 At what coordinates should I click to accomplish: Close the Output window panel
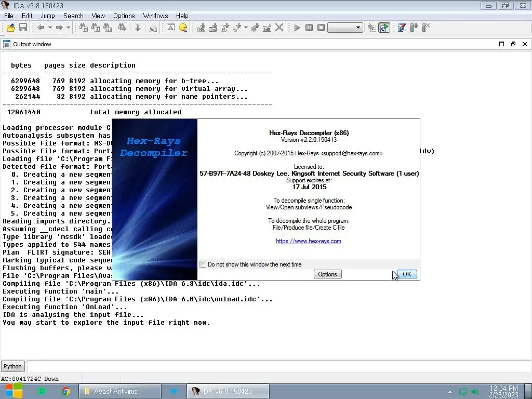pos(525,44)
